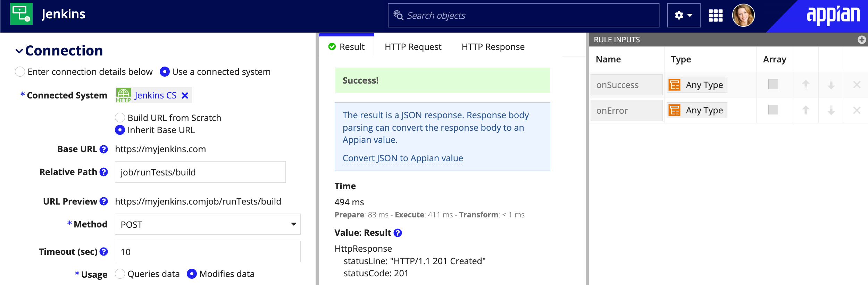Click the Success! banner
Viewport: 868px width, 285px height.
click(x=442, y=80)
